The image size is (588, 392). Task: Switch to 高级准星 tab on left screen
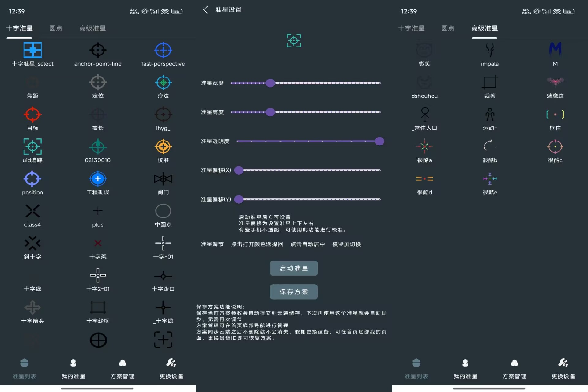92,28
